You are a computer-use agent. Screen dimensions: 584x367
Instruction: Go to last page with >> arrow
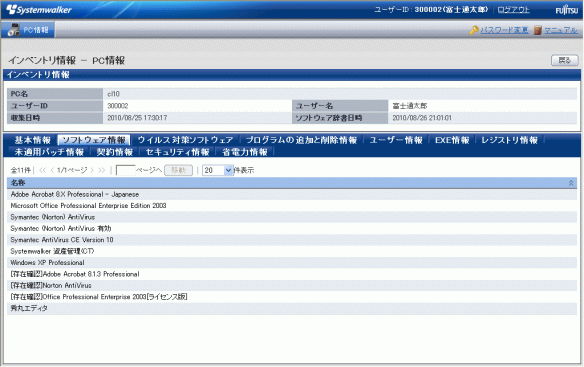[x=102, y=170]
